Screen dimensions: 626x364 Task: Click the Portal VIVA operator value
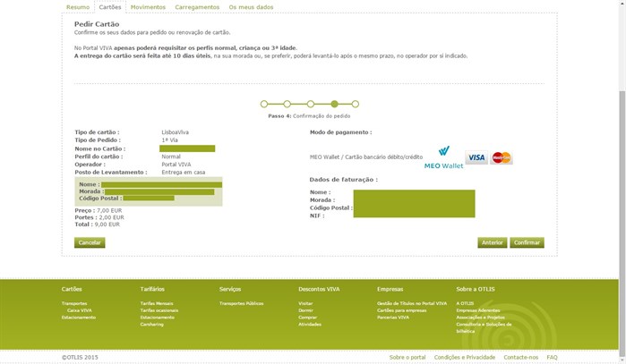click(x=176, y=165)
